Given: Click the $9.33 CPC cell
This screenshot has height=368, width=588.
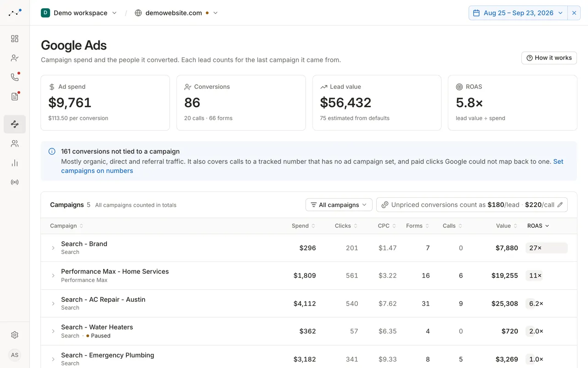Looking at the screenshot, I should (x=388, y=359).
